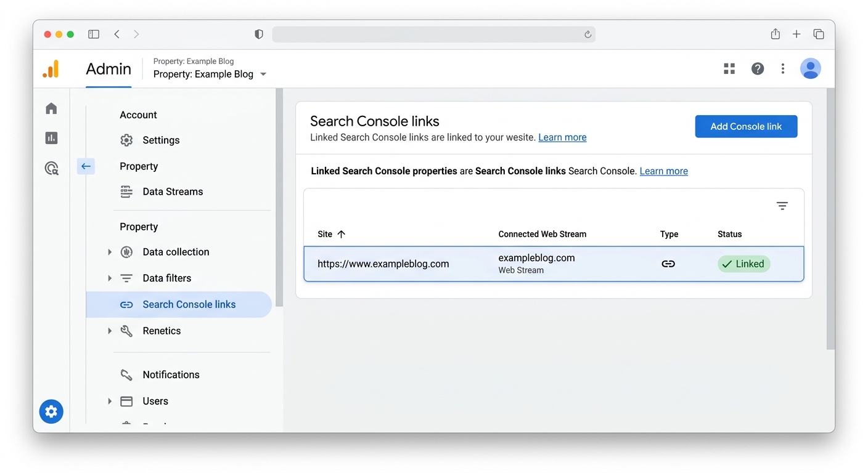
Task: Show the Safari tab overview icon
Action: 819,34
